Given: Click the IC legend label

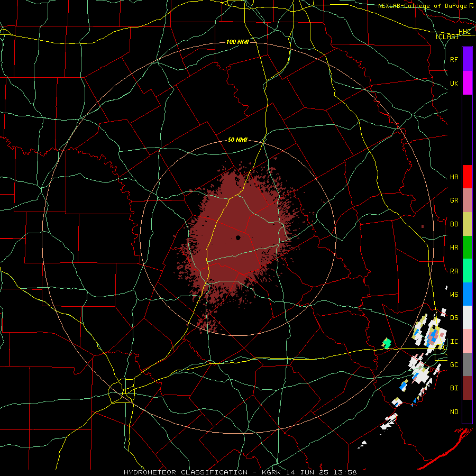Looking at the screenshot, I should pyautogui.click(x=454, y=342).
